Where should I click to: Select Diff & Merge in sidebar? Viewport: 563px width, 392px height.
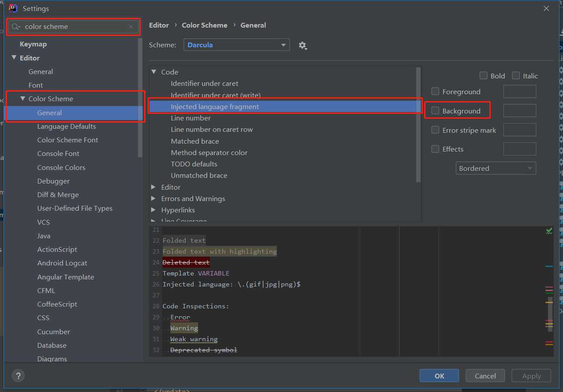(58, 194)
